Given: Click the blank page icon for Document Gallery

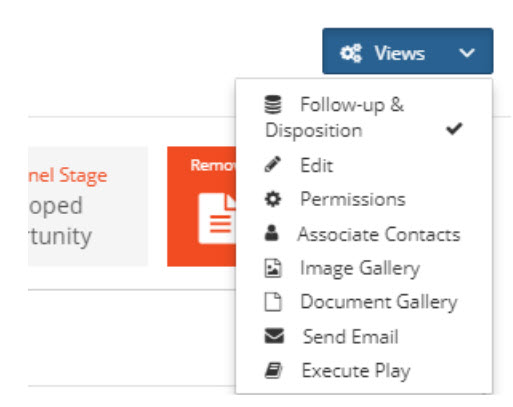Looking at the screenshot, I should point(273,302).
